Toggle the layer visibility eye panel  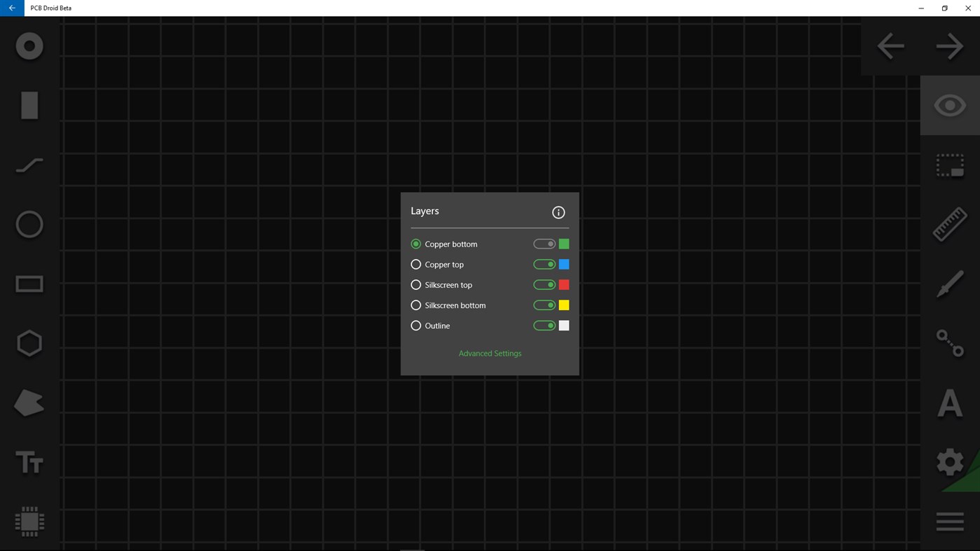[949, 105]
